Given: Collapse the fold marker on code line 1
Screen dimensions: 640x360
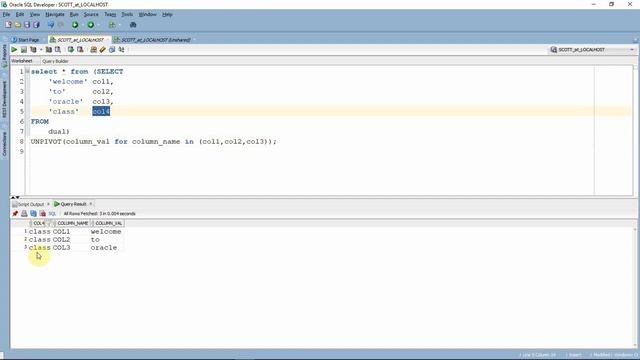Looking at the screenshot, I should coord(28,71).
